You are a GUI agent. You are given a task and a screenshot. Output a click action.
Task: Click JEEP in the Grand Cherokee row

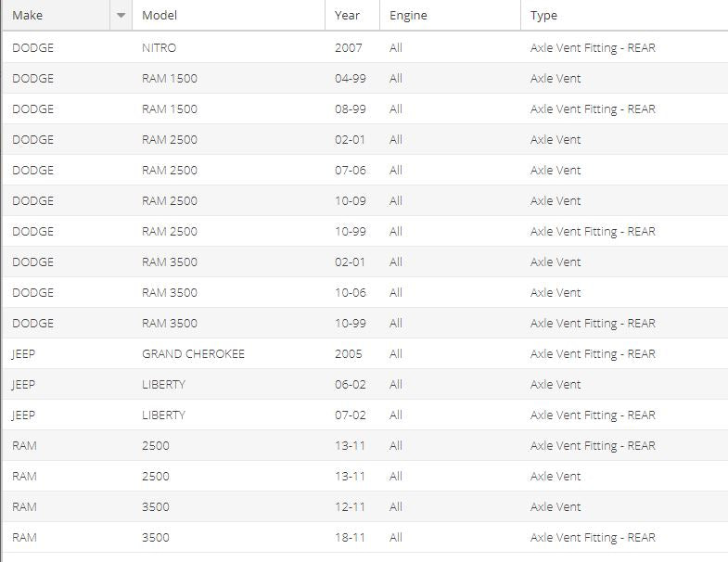pos(23,354)
